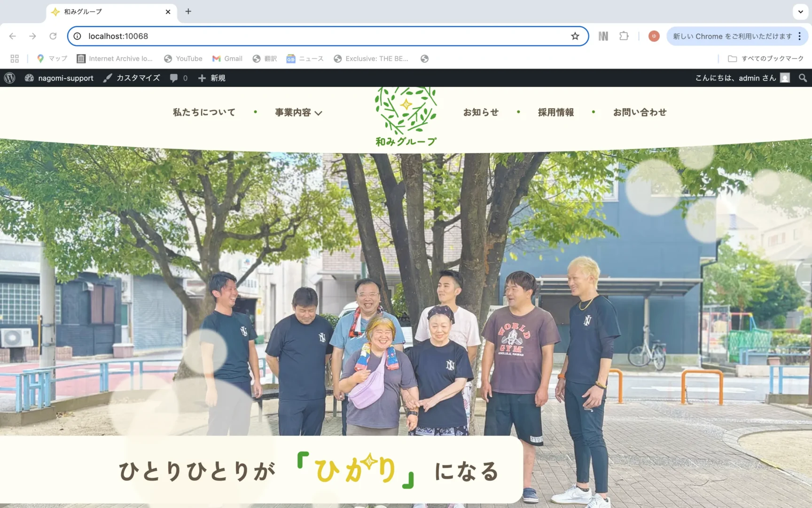The width and height of the screenshot is (812, 508).
Task: Open the 私たちについて menu item
Action: (x=204, y=112)
